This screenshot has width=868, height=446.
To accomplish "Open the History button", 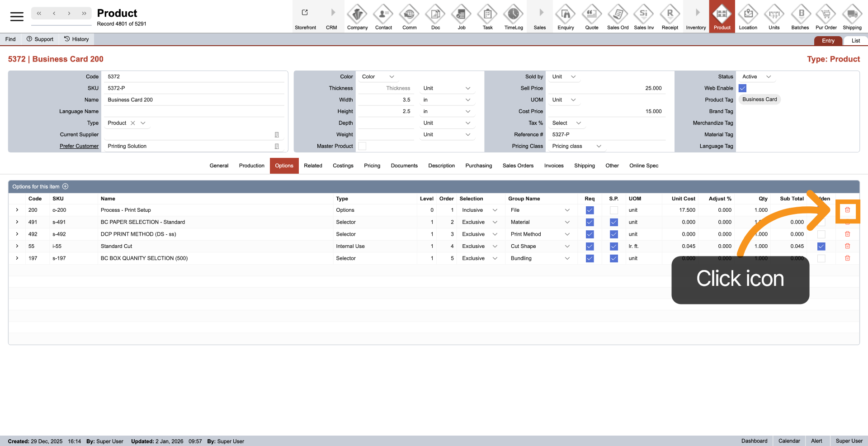I will (76, 39).
